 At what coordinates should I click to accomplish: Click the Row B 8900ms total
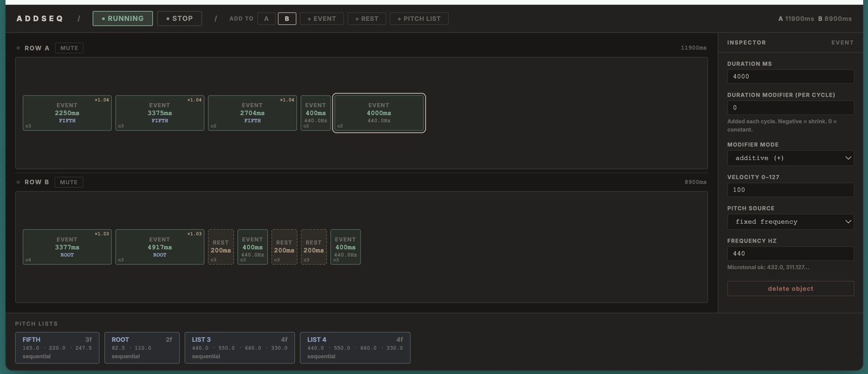tap(695, 182)
